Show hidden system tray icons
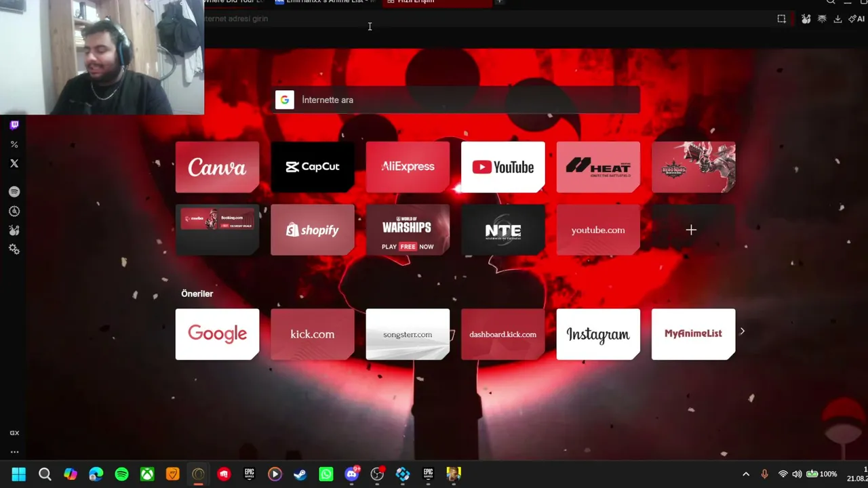This screenshot has height=488, width=868. point(746,474)
